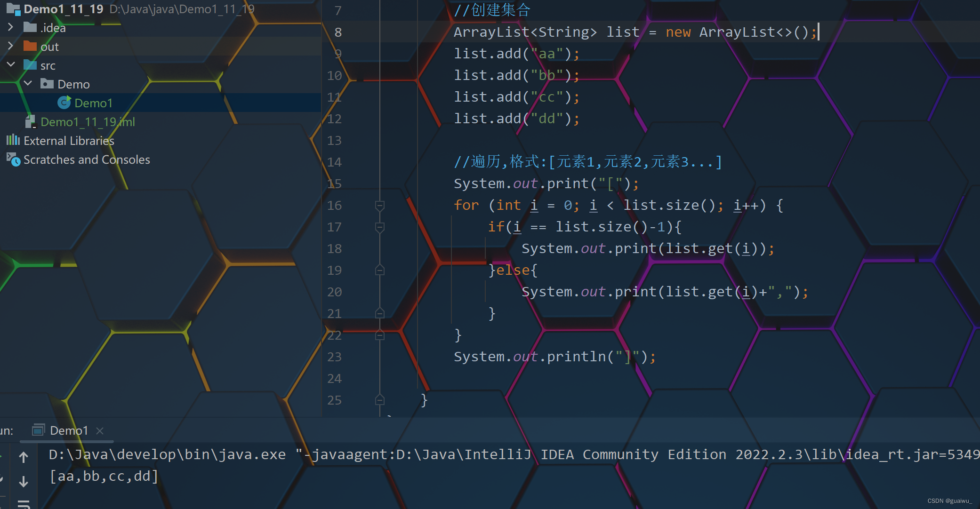
Task: Click line number 16 in the gutter
Action: tap(334, 206)
